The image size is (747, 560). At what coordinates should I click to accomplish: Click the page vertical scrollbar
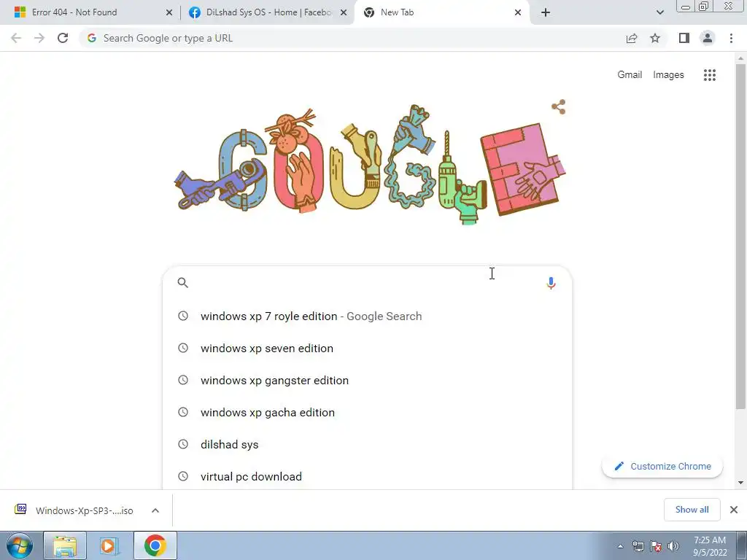pos(740,236)
